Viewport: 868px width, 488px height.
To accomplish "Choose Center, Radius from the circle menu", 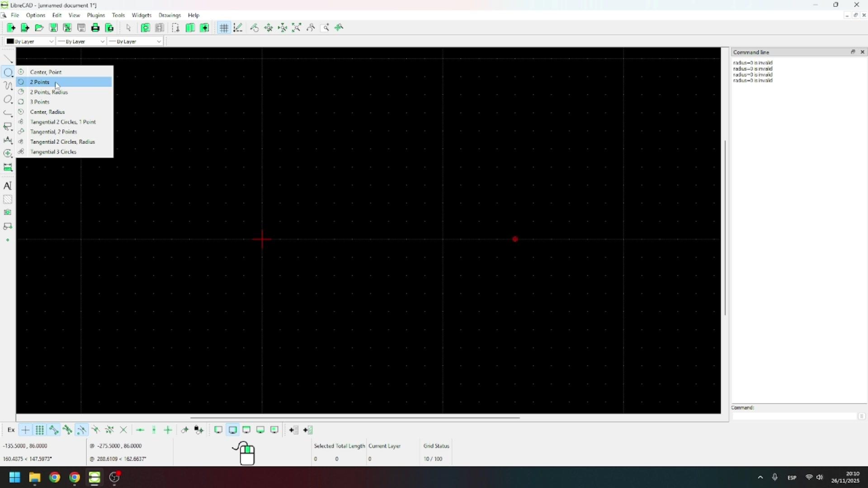I will point(47,112).
